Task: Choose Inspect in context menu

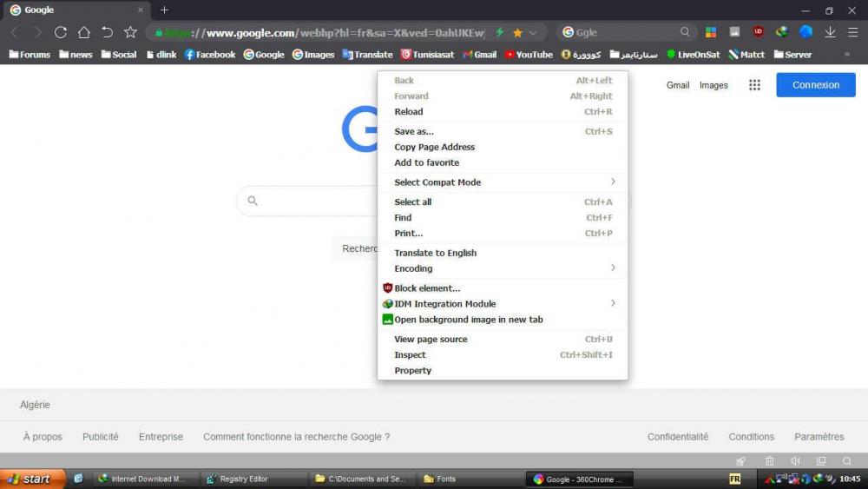Action: 503,355
